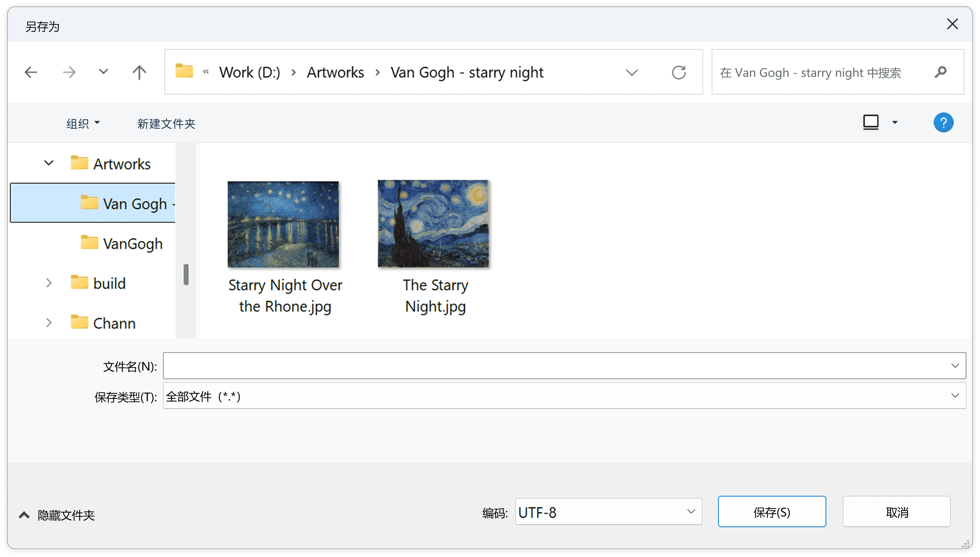Screen dimensions: 980x557
Task: Go back with the left arrow icon
Action: 31,72
